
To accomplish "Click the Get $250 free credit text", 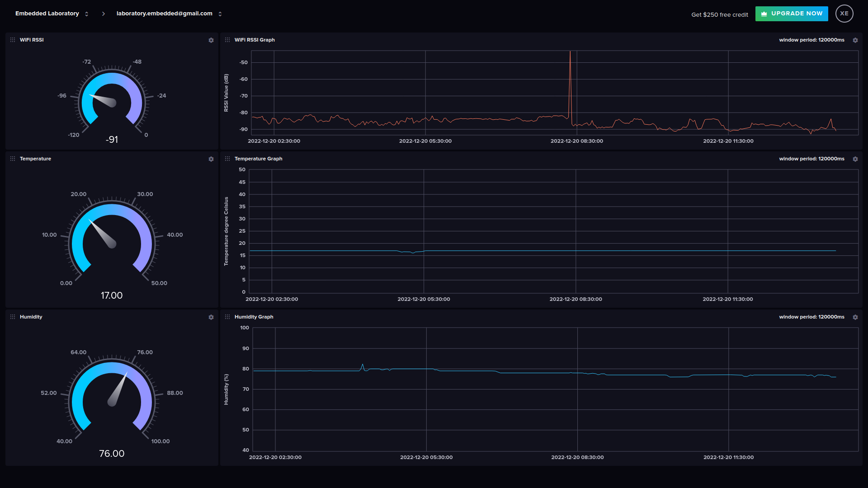I will click(x=719, y=14).
